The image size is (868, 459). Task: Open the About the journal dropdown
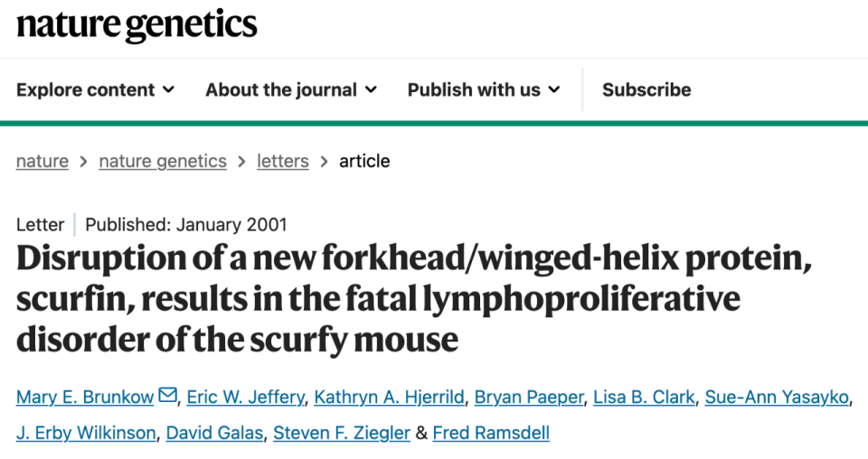coord(290,89)
